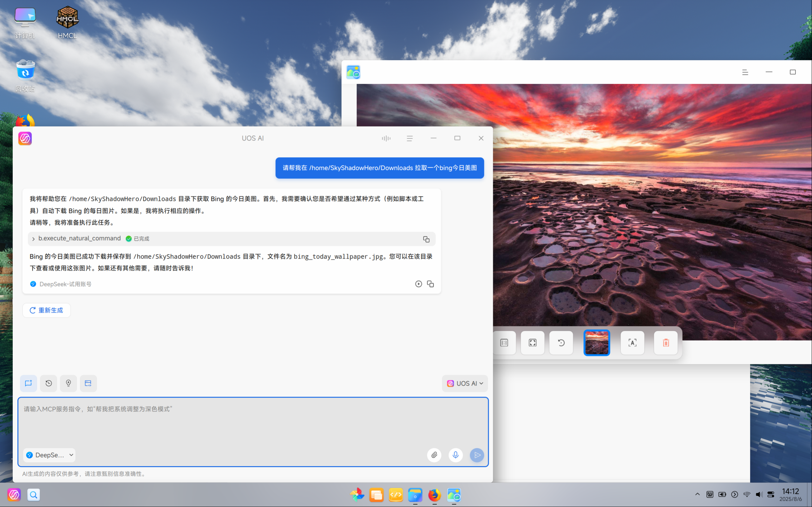Open the chat history icon
This screenshot has width=812, height=507.
[49, 383]
